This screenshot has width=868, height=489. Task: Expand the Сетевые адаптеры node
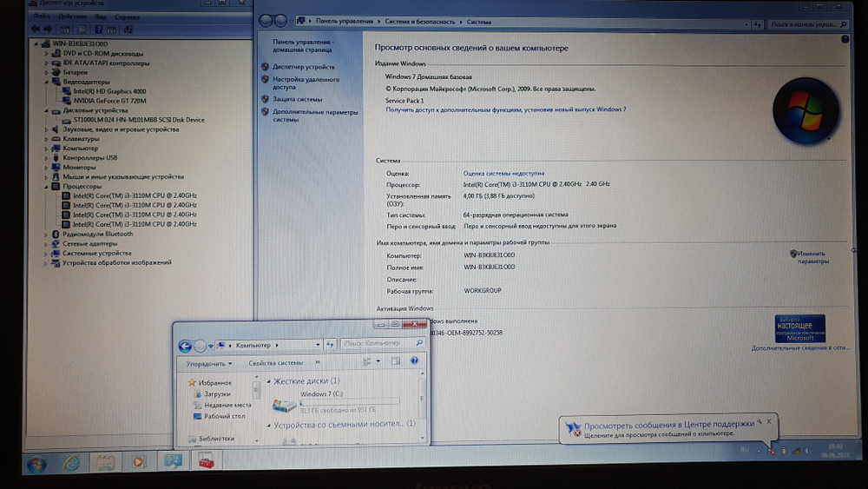[x=47, y=244]
